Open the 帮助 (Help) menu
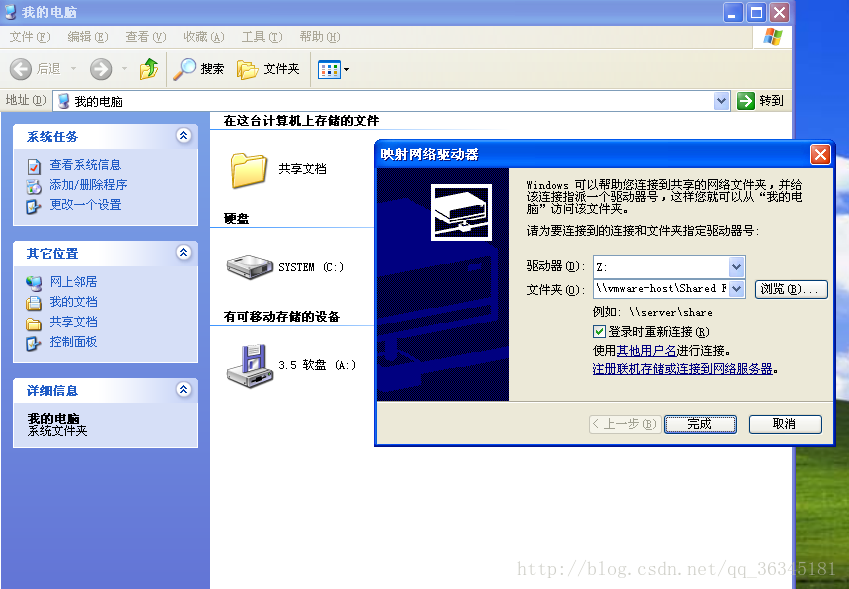The height and width of the screenshot is (589, 849). click(x=320, y=37)
